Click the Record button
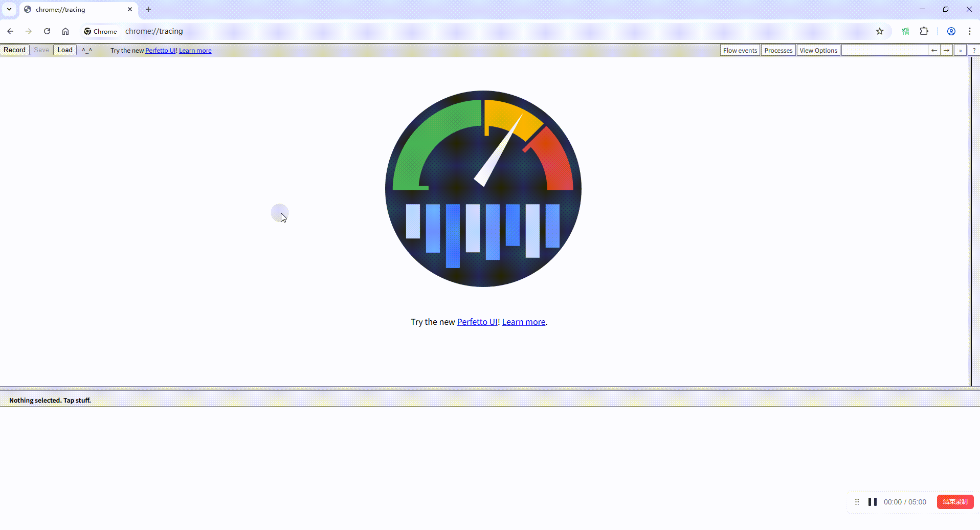The image size is (980, 530). pos(15,50)
